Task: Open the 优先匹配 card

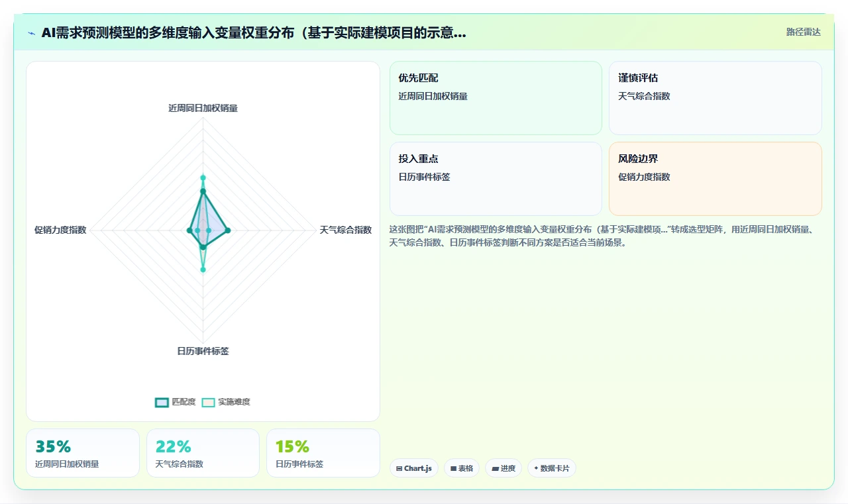Action: click(x=496, y=98)
